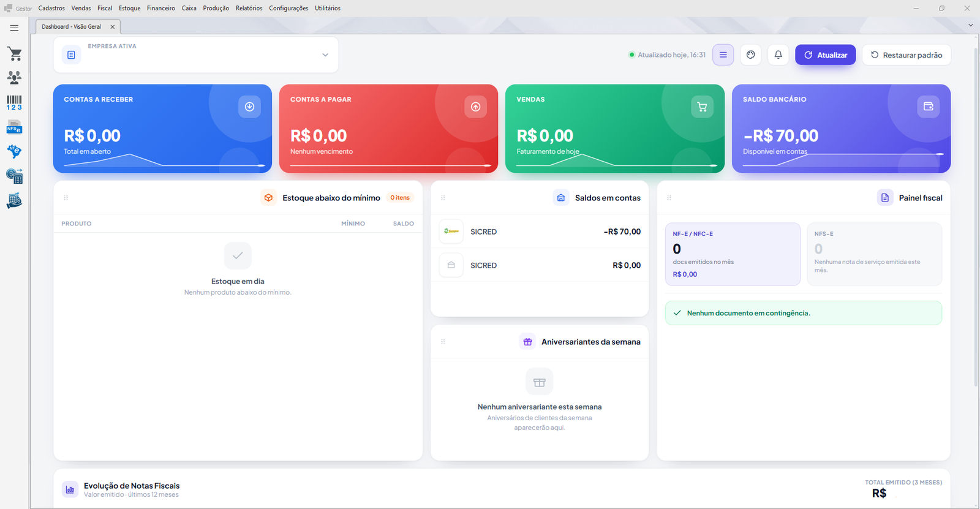Toggle the sidebar hamburger menu
Screen dimensions: 980x509
pyautogui.click(x=14, y=28)
